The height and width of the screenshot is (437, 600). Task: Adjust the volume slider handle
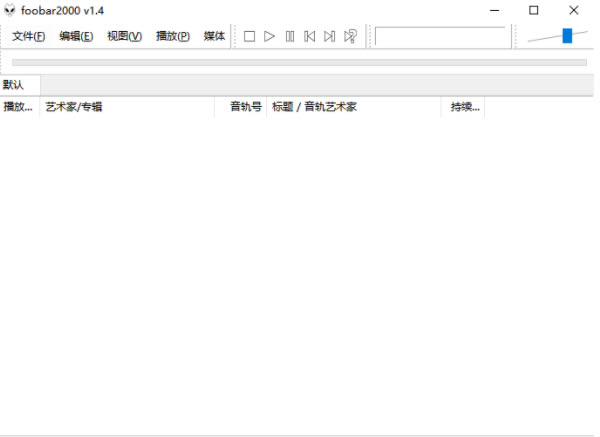pyautogui.click(x=567, y=36)
